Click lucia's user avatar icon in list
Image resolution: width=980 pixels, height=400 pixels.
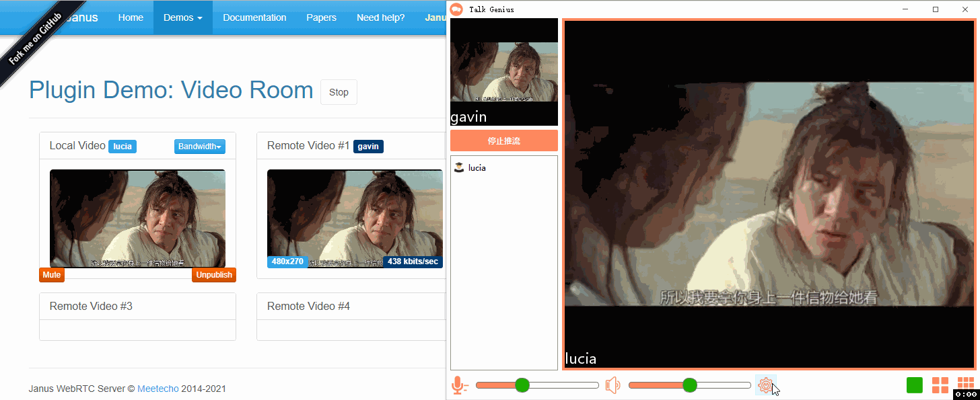point(459,167)
